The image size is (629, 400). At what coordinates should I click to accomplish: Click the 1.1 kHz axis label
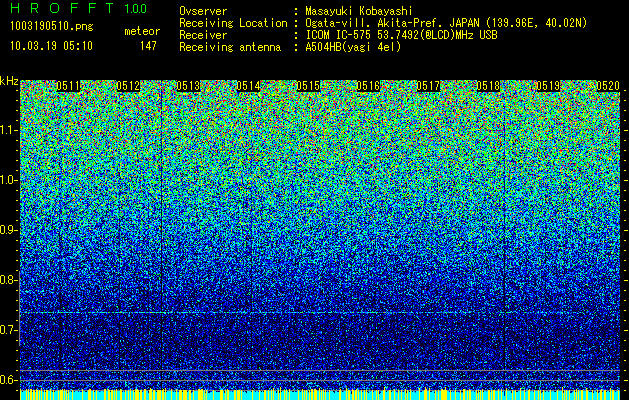(x=8, y=130)
